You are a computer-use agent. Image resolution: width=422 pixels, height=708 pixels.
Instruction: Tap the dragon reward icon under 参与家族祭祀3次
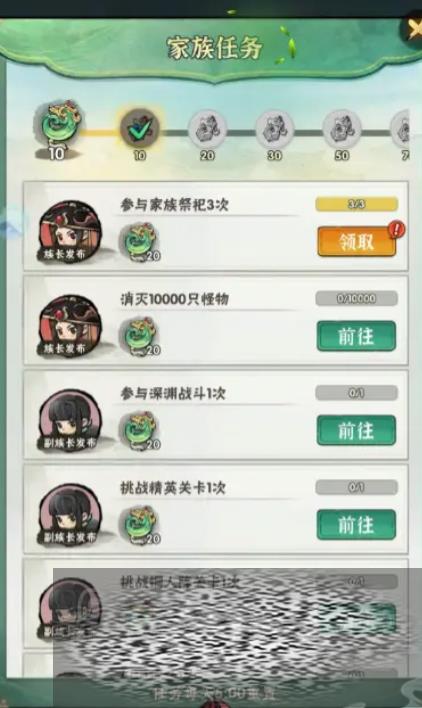point(140,242)
